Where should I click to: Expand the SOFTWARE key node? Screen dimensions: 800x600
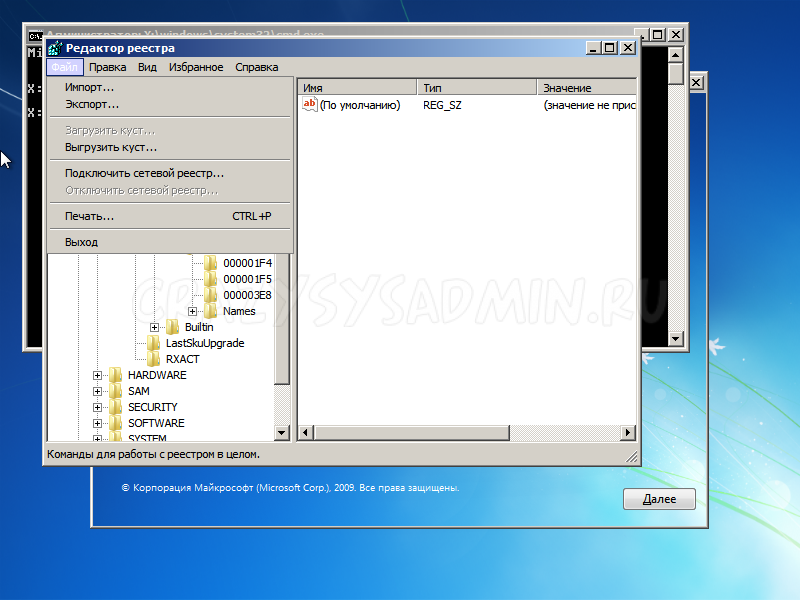[x=98, y=423]
